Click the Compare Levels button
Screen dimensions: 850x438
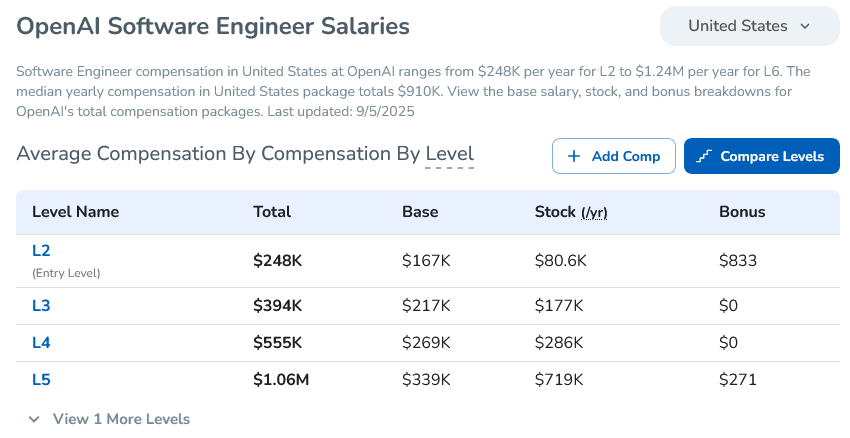pyautogui.click(x=761, y=156)
